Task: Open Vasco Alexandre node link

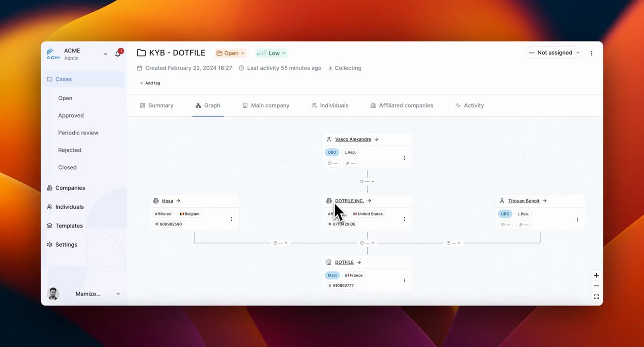Action: coord(353,139)
